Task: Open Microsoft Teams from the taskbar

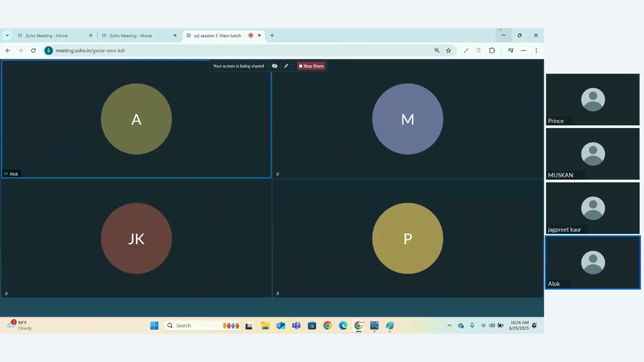Action: coord(296,326)
